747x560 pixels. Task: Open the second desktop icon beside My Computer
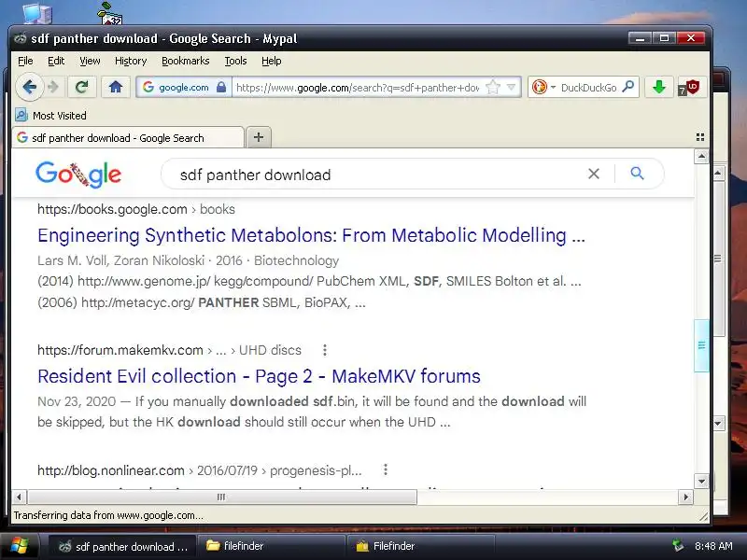click(x=110, y=13)
